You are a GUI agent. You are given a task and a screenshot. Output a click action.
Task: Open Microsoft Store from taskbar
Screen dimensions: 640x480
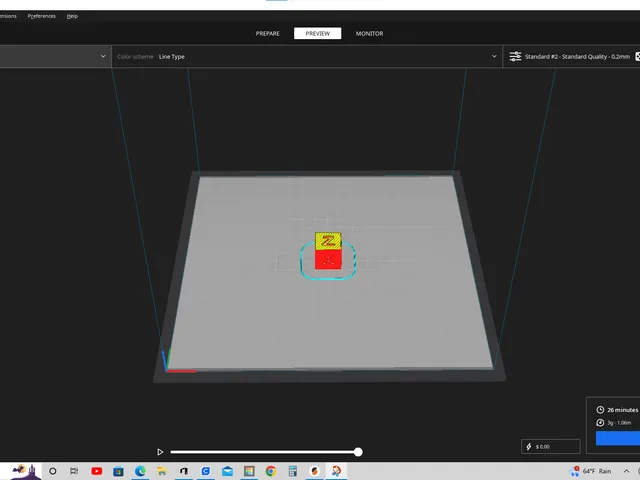click(118, 471)
